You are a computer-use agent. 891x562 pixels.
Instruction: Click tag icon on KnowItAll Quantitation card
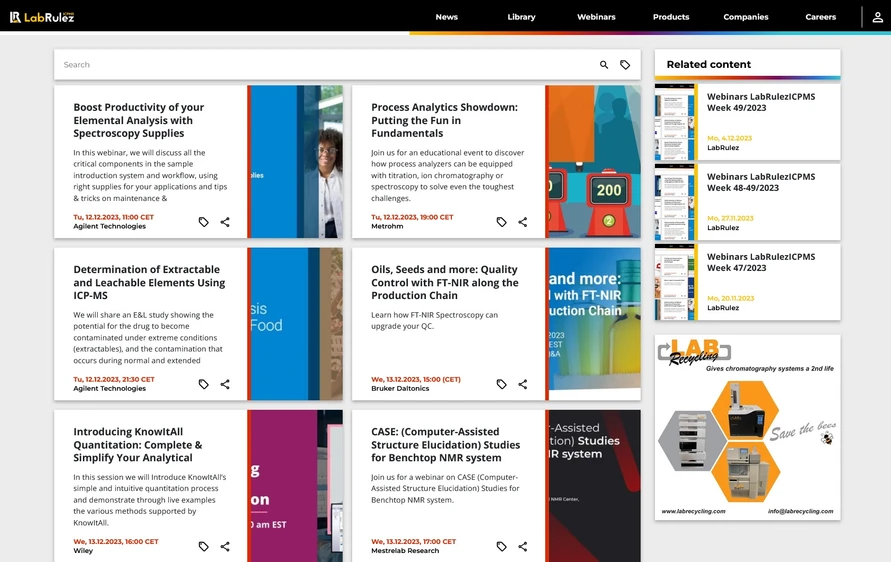pos(203,546)
